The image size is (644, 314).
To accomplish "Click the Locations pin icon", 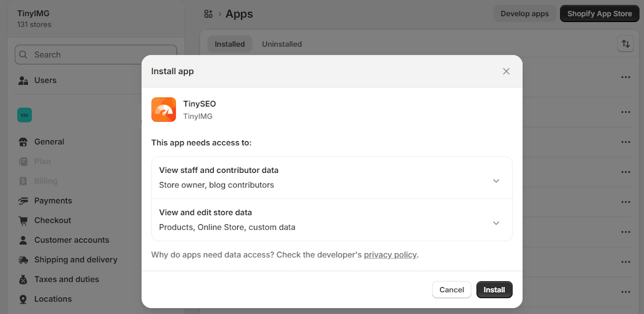I will [23, 299].
